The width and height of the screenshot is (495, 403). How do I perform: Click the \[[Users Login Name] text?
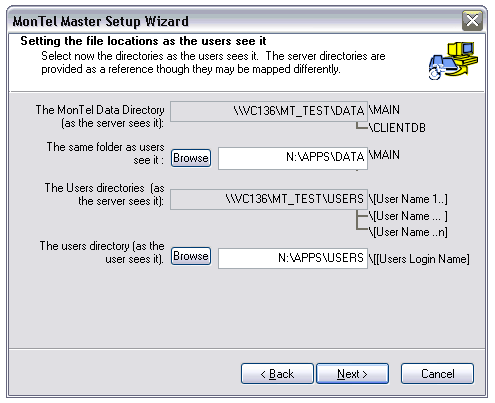coord(419,259)
